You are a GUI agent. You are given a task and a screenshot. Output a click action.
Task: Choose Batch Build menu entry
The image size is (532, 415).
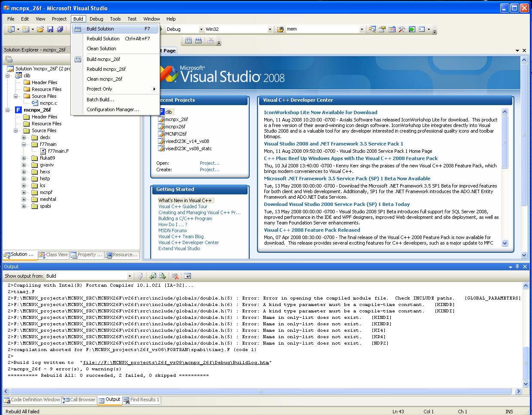click(x=115, y=100)
